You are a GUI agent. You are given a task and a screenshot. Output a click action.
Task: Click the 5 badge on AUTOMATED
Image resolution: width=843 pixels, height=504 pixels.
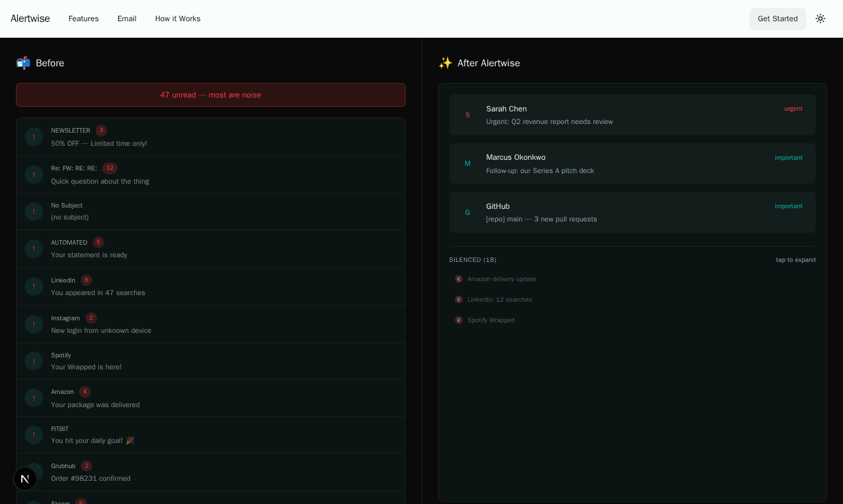(x=98, y=243)
